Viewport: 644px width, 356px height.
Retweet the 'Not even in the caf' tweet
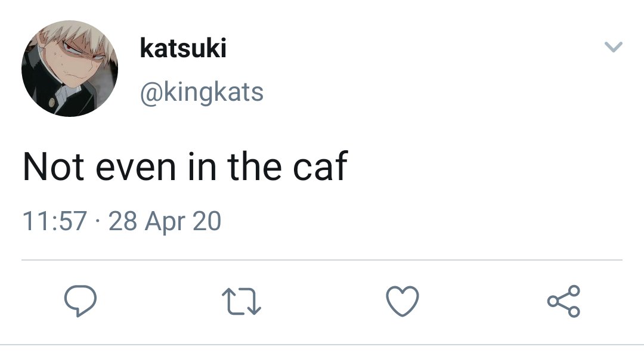pyautogui.click(x=241, y=302)
